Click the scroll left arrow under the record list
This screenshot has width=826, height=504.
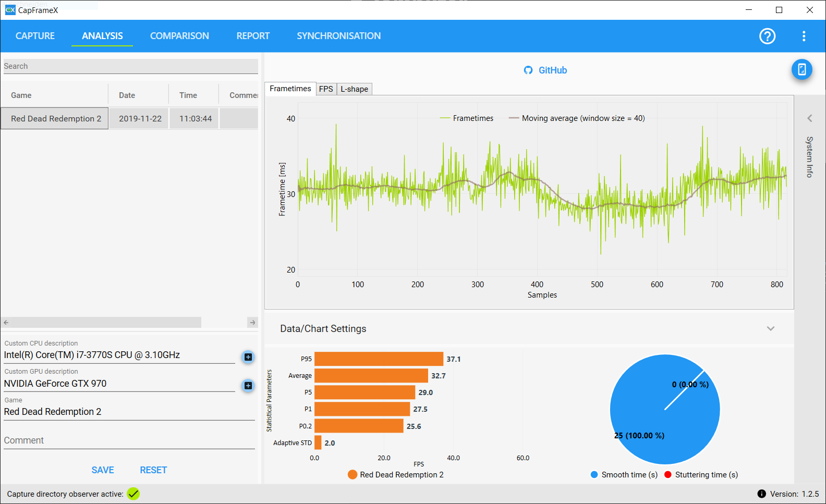click(x=6, y=323)
